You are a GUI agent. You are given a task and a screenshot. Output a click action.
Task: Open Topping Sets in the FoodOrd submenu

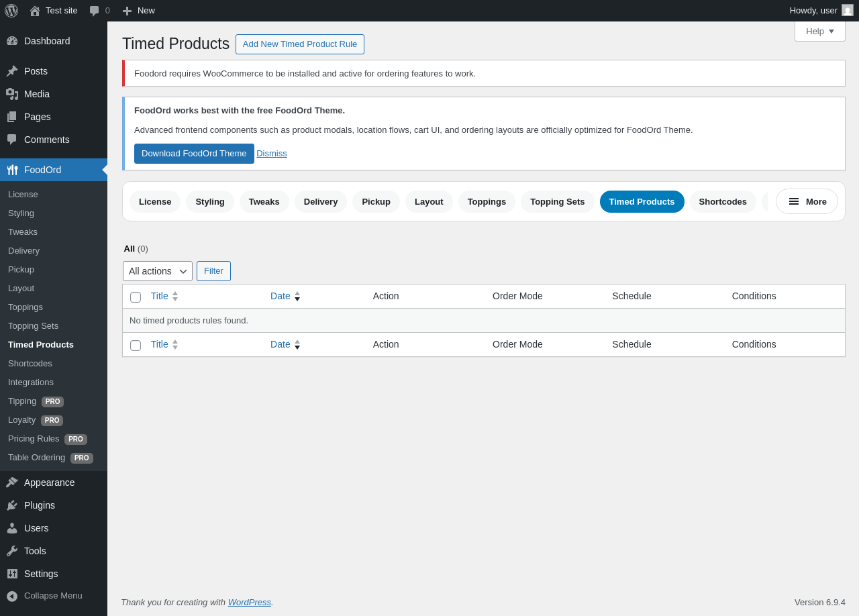(x=33, y=326)
